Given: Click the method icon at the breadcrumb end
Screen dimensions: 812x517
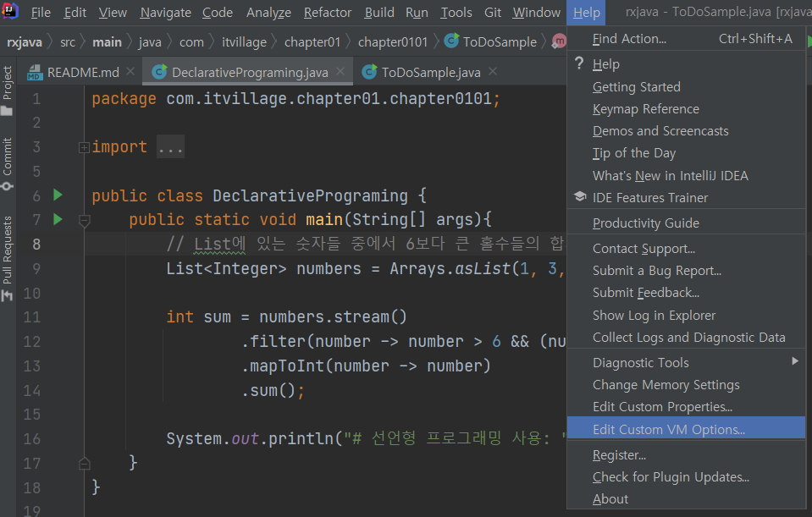Looking at the screenshot, I should pyautogui.click(x=560, y=41).
